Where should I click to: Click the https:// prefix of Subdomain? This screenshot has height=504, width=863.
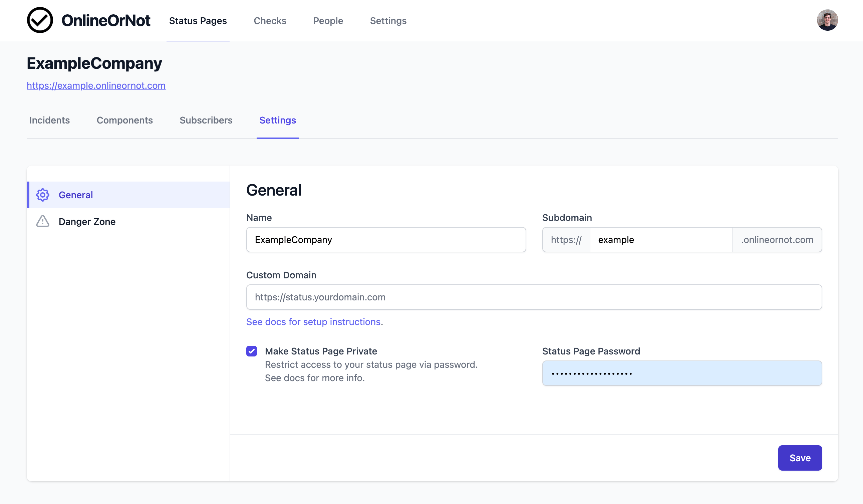[x=566, y=240]
